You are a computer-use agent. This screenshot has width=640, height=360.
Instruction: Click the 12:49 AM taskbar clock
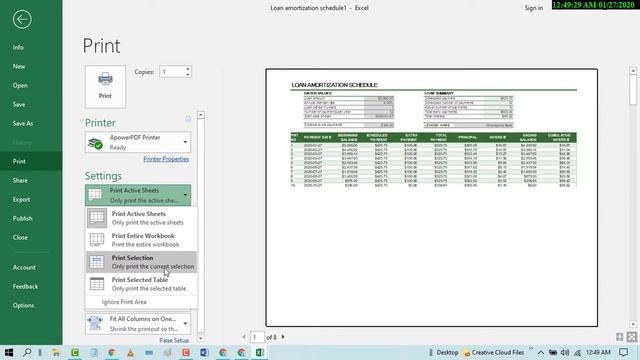tap(598, 352)
